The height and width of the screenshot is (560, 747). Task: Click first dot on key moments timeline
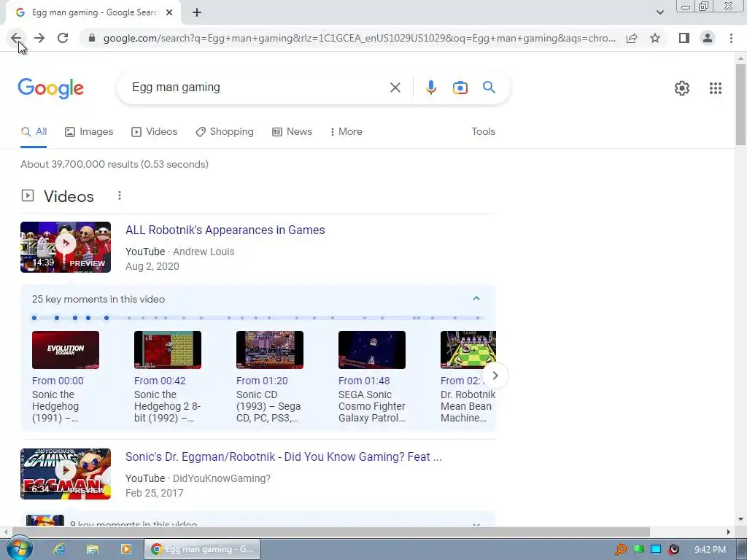click(x=34, y=318)
